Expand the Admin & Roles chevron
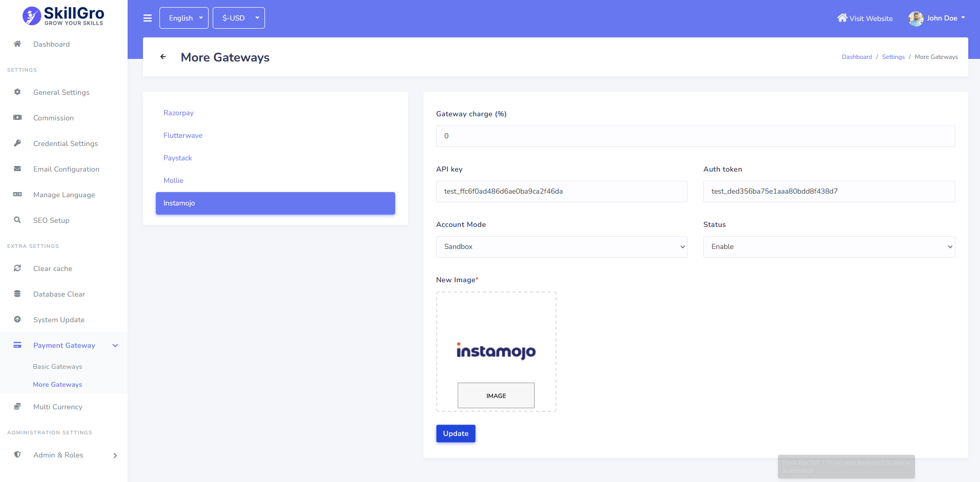The image size is (980, 482). pyautogui.click(x=115, y=455)
